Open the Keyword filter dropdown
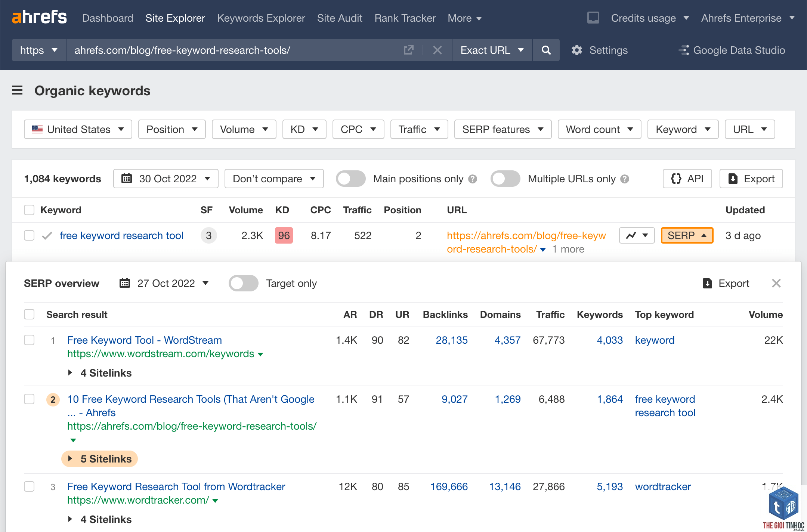This screenshot has height=532, width=807. (683, 129)
